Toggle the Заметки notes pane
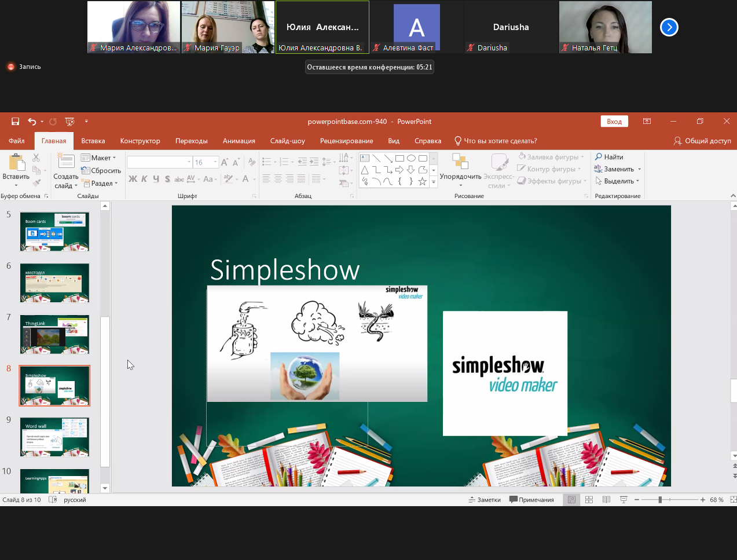Screen dimensions: 737x560 485,500
